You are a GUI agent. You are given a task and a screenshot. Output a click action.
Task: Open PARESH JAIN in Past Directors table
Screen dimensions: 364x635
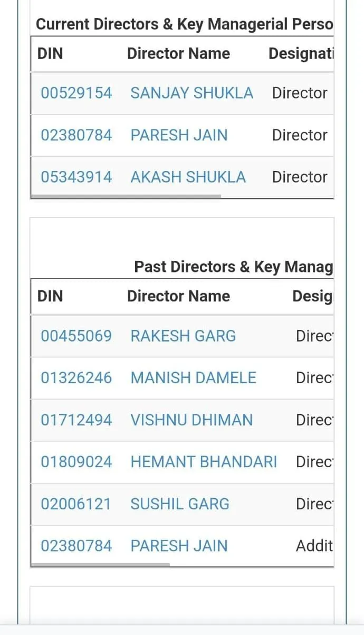coord(179,546)
